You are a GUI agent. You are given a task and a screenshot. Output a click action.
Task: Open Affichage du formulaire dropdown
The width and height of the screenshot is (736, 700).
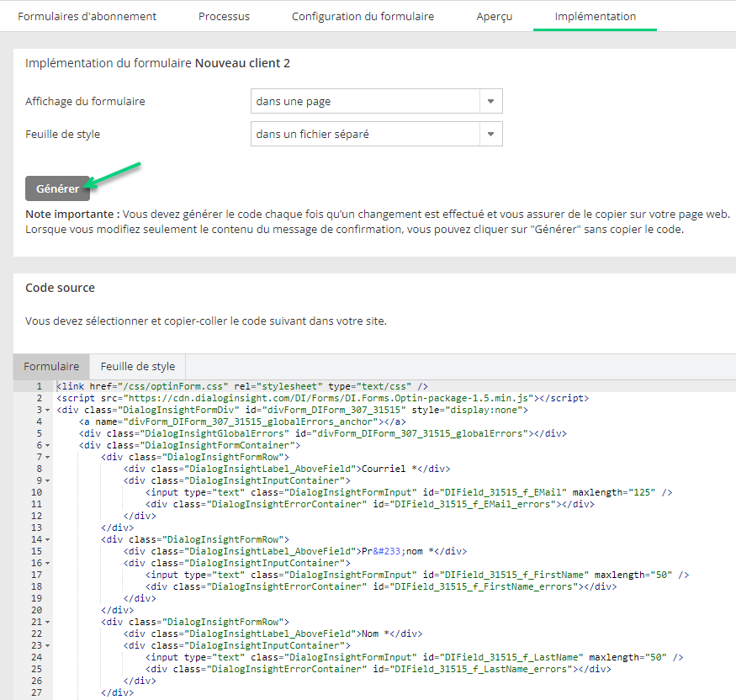(x=377, y=101)
